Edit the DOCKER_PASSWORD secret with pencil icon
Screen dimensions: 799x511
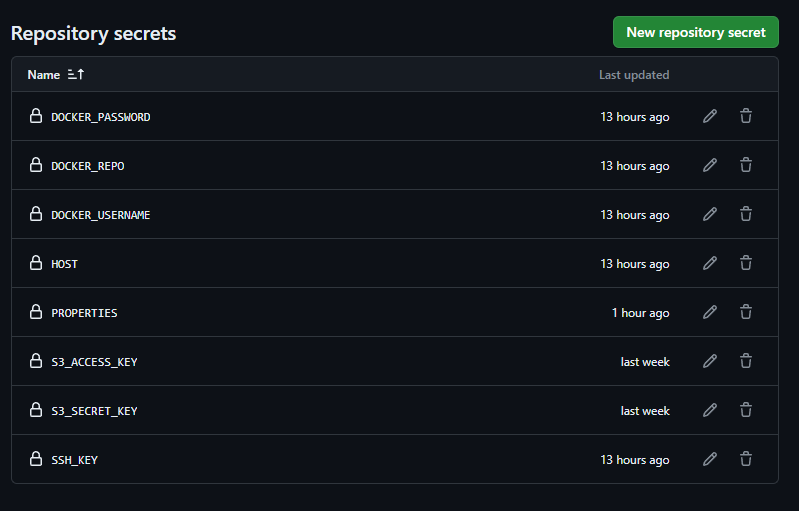710,116
